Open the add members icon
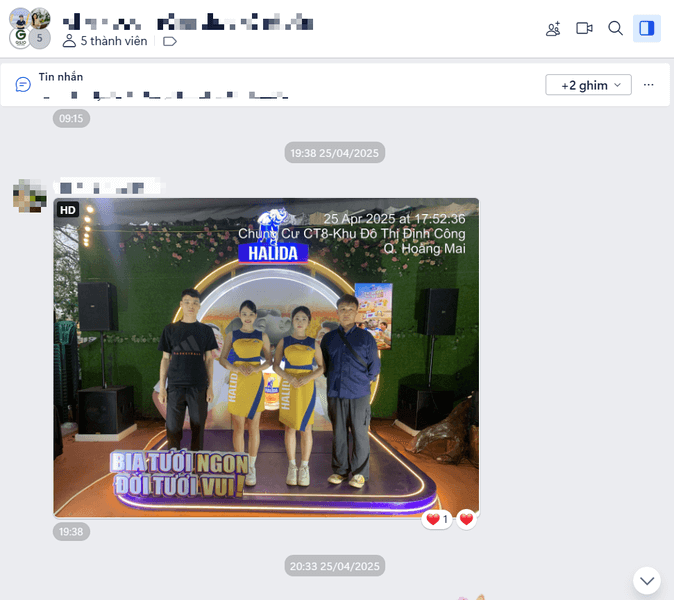The image size is (674, 600). point(553,29)
